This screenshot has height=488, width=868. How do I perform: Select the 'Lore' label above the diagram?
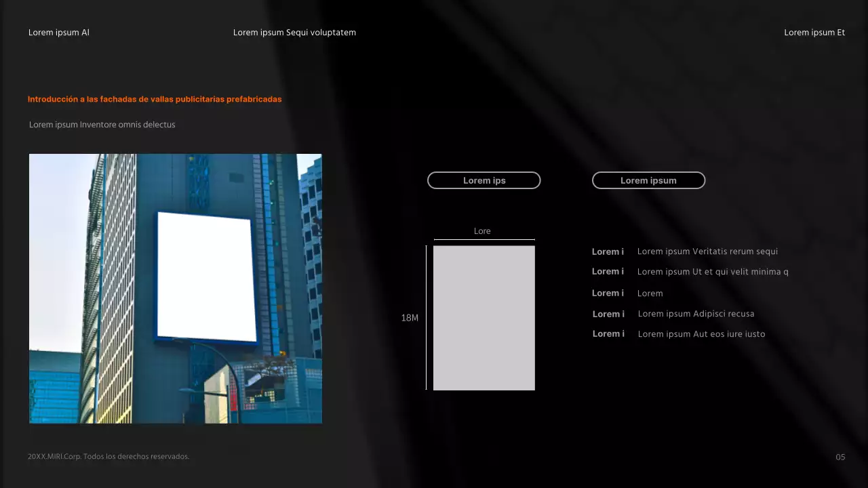tap(482, 231)
